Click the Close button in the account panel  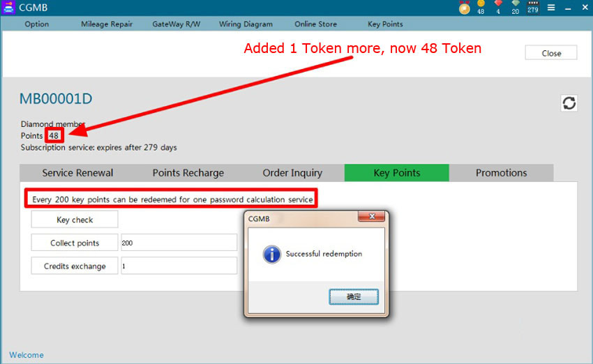tap(551, 53)
